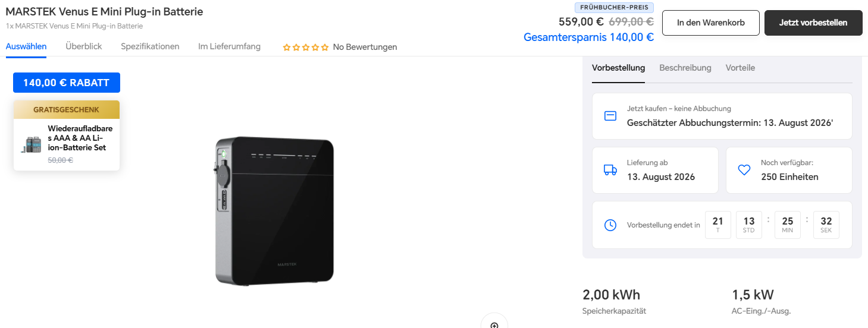868x328 pixels.
Task: Click the GRATISGESCHENK gift card header
Action: coord(67,109)
